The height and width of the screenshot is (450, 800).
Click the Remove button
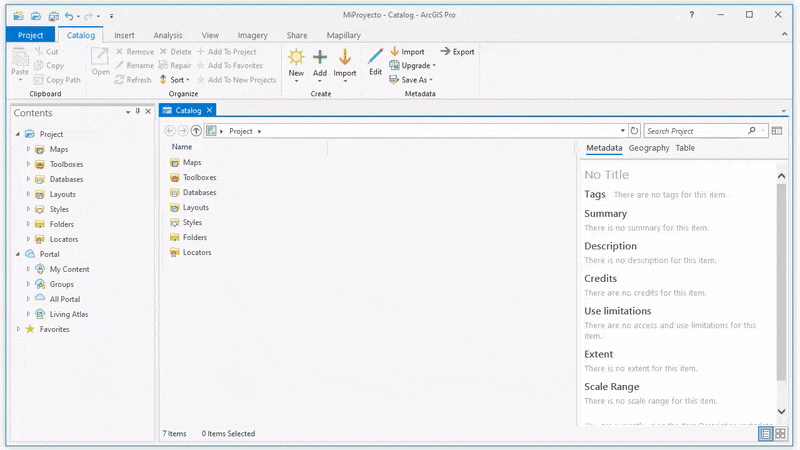(x=135, y=52)
